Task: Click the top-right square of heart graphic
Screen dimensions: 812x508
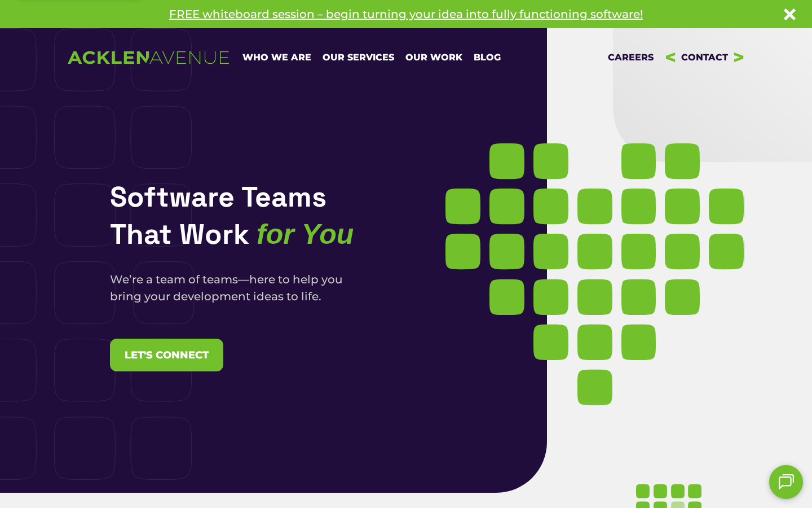Action: tap(682, 161)
